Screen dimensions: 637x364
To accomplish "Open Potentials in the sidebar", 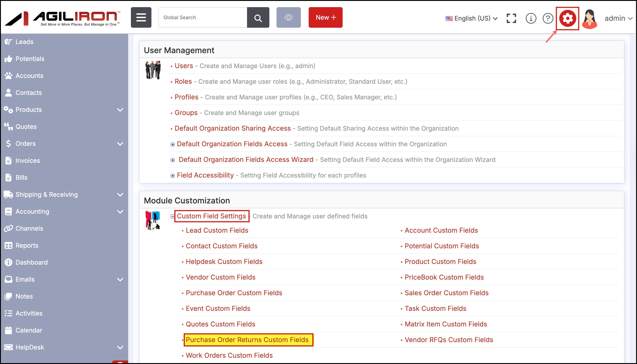I will pos(30,59).
